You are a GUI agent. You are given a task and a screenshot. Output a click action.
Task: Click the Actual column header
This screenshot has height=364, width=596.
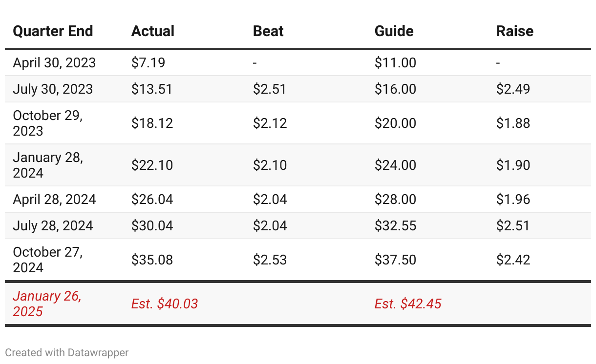click(153, 31)
